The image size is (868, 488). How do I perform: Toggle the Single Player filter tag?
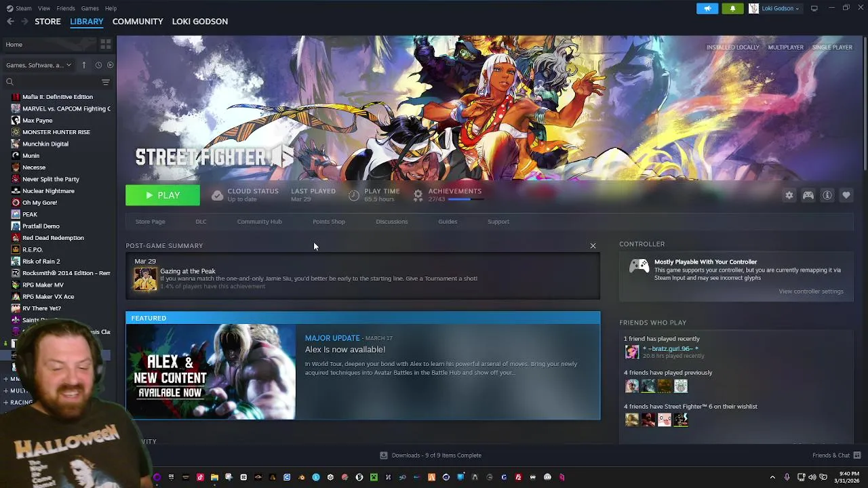[832, 47]
